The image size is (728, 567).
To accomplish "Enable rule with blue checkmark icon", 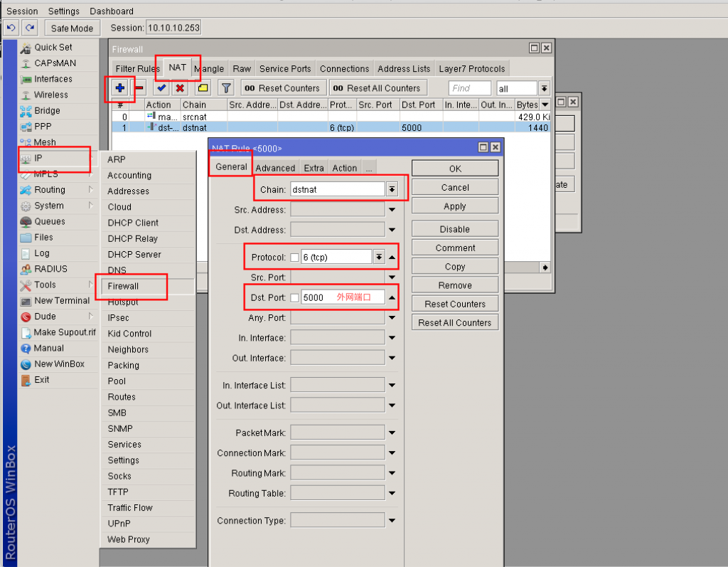I will tap(161, 88).
